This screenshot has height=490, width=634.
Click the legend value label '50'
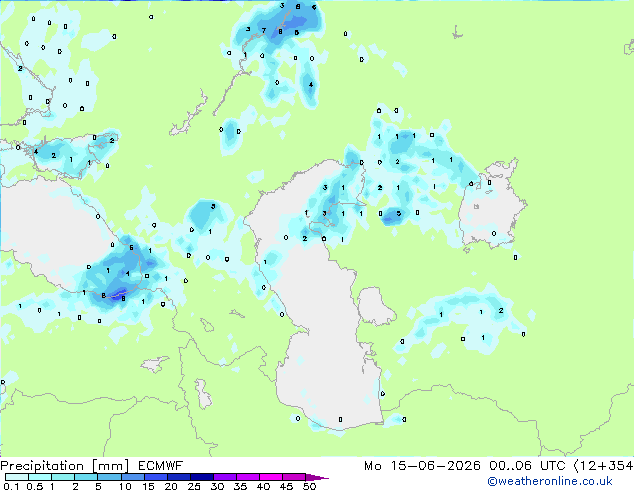pyautogui.click(x=309, y=486)
